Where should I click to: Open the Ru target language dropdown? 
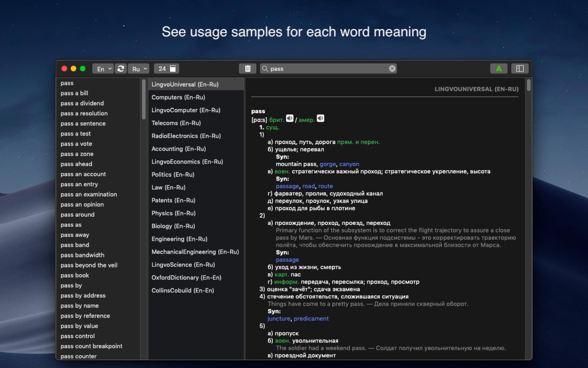point(139,69)
